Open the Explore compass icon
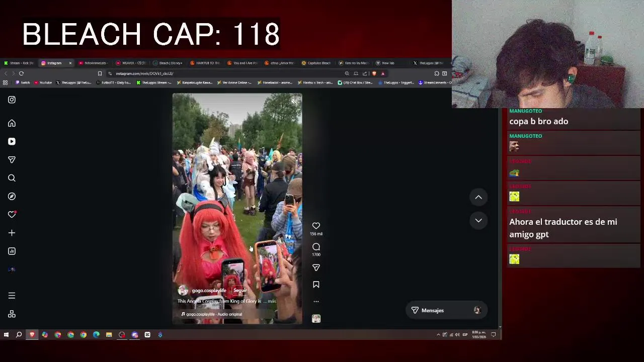 point(12,196)
